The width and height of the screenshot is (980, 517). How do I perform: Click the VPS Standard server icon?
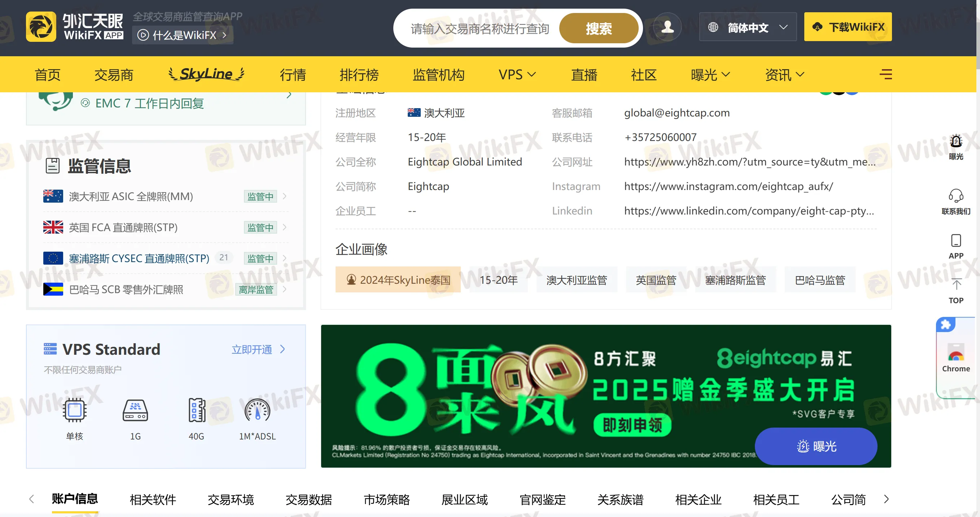pos(50,349)
